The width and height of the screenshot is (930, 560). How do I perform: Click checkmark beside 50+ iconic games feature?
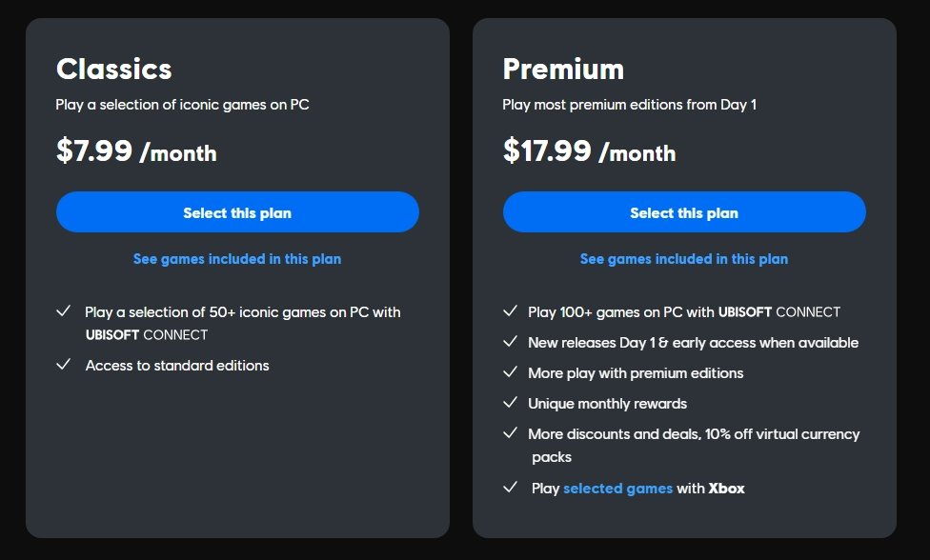(x=64, y=311)
